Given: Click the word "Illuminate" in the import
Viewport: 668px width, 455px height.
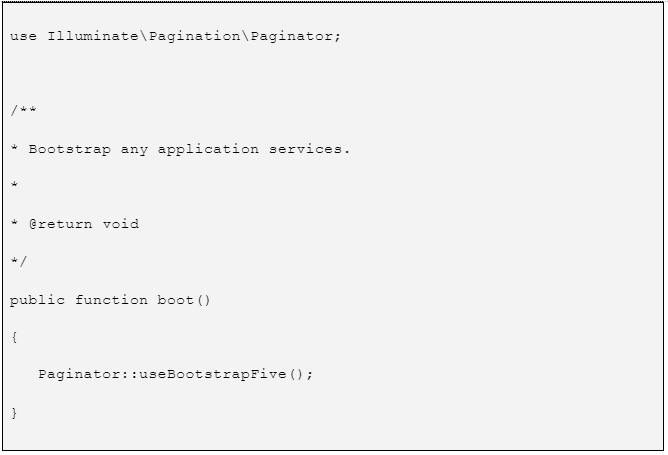Looking at the screenshot, I should [x=93, y=37].
